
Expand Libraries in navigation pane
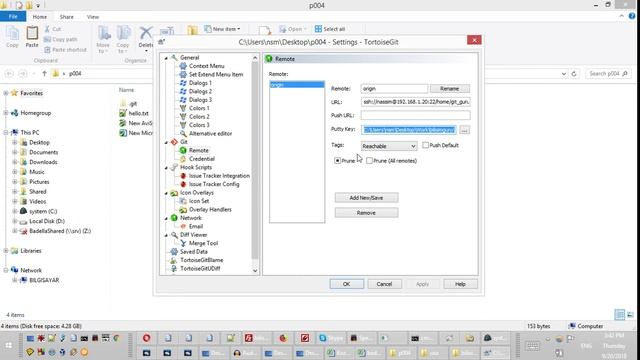coord(6,251)
